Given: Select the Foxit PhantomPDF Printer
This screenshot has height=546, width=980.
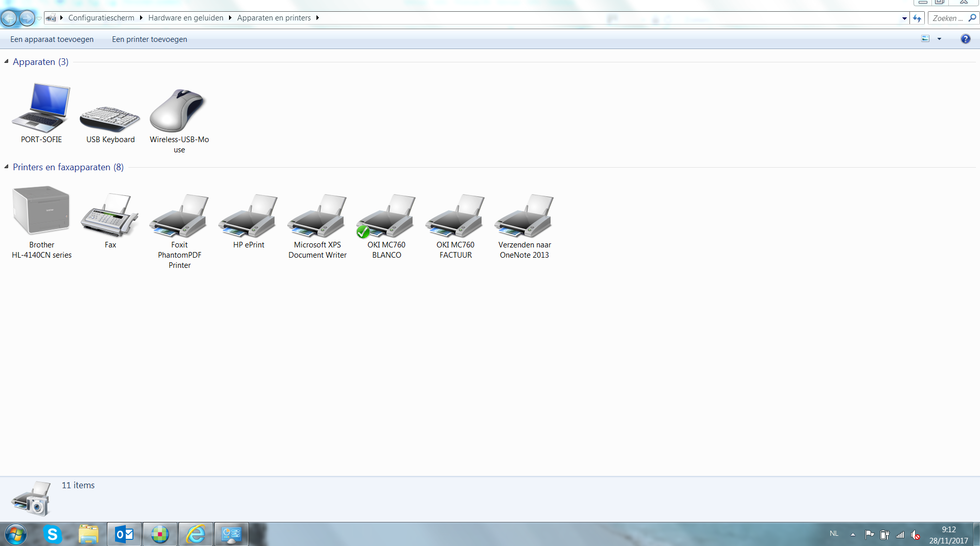Looking at the screenshot, I should 179,230.
